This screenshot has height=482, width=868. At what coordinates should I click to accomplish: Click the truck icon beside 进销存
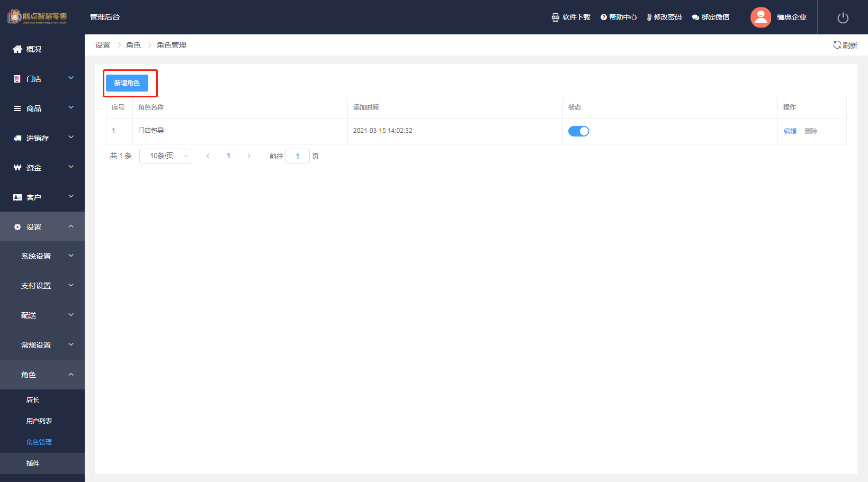click(x=17, y=138)
